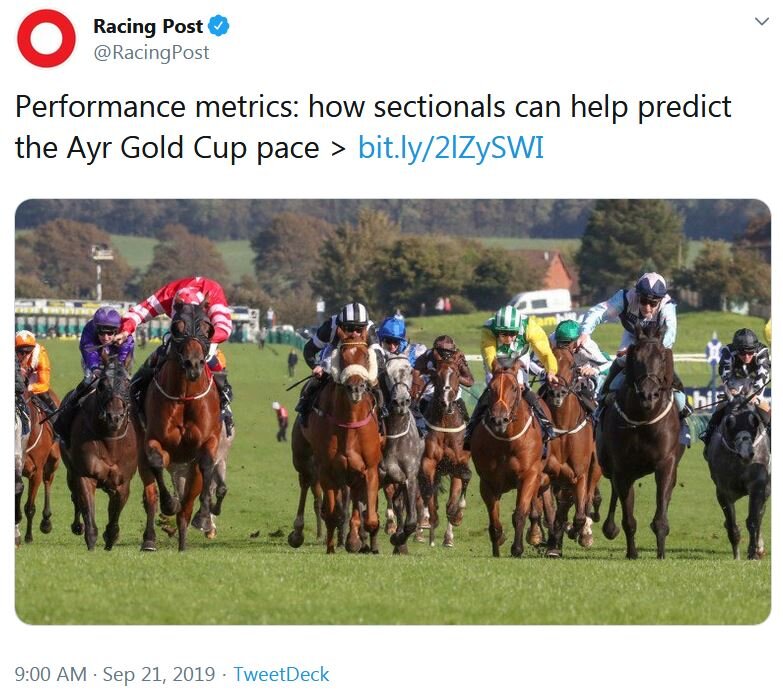Screen dimensions: 783x699
Task: Click the "Ayr Gold Cup pace" tweet text
Action: [188, 148]
